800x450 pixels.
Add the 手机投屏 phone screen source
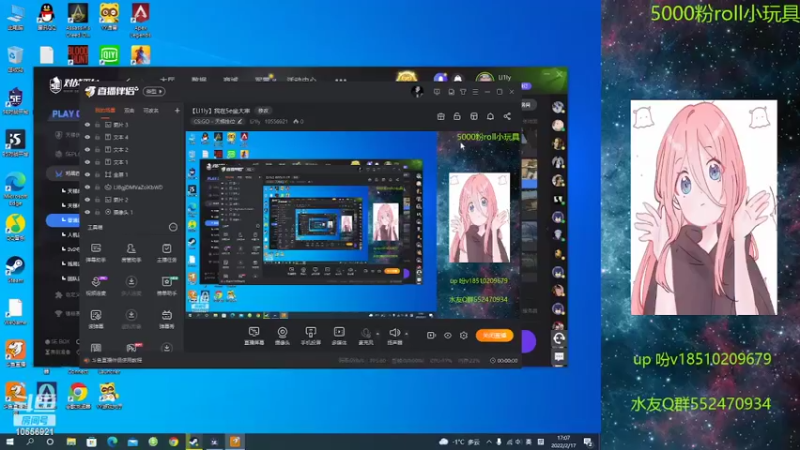[311, 336]
